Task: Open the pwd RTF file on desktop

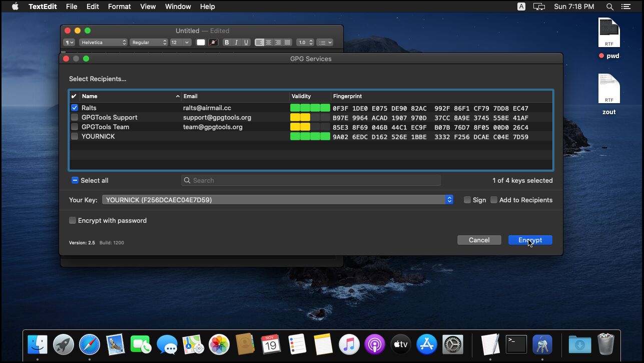Action: [x=609, y=33]
